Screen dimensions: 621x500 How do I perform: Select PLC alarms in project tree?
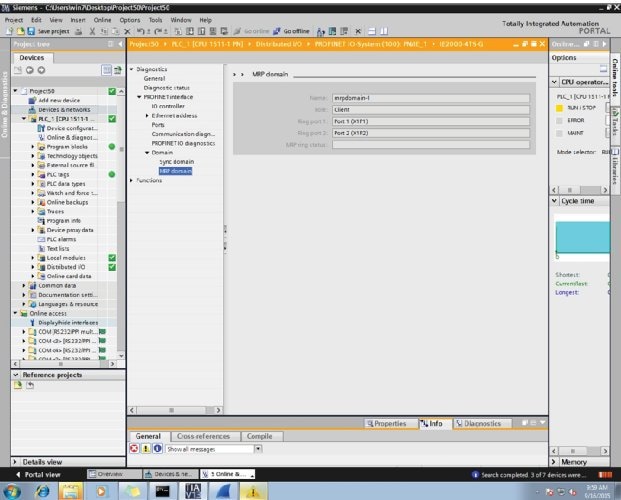pos(61,239)
